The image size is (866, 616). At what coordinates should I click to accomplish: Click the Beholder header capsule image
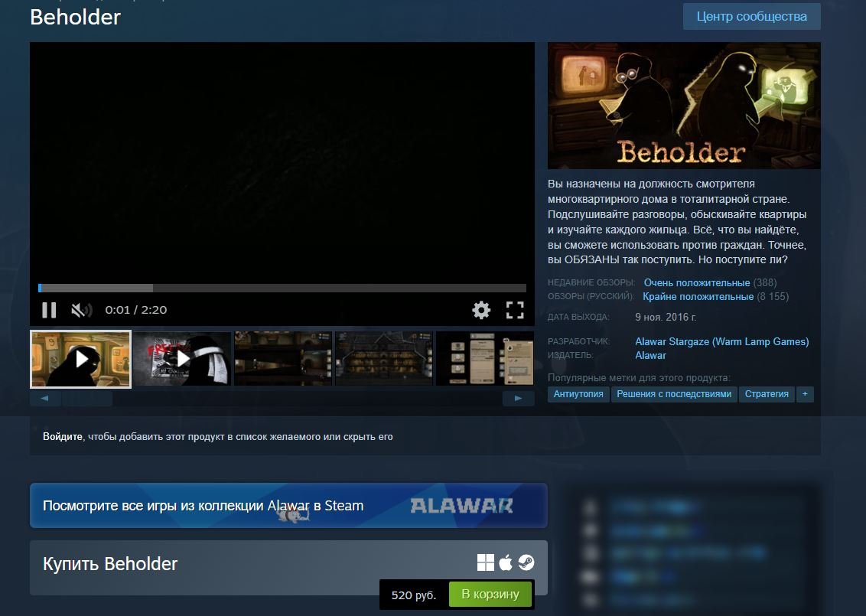click(x=684, y=106)
